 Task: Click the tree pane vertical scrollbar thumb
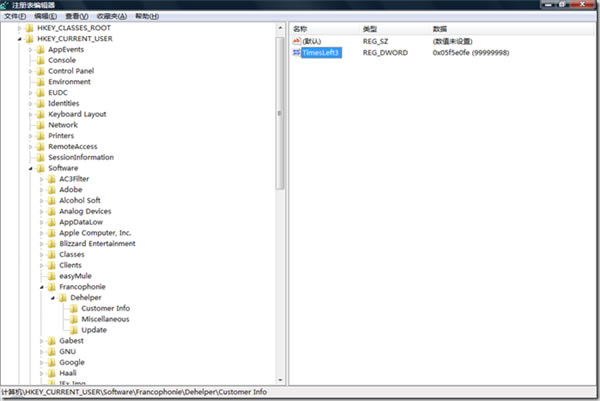pyautogui.click(x=280, y=113)
